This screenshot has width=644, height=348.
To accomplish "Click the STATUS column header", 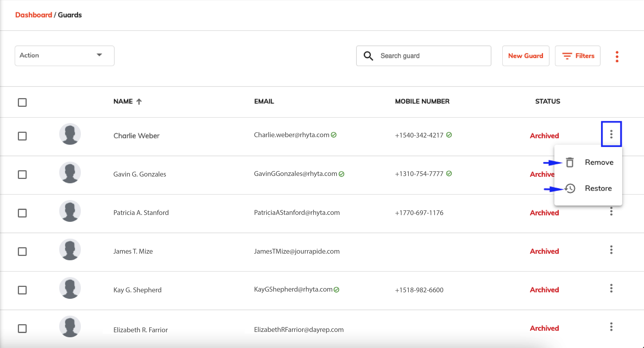I will (x=548, y=101).
